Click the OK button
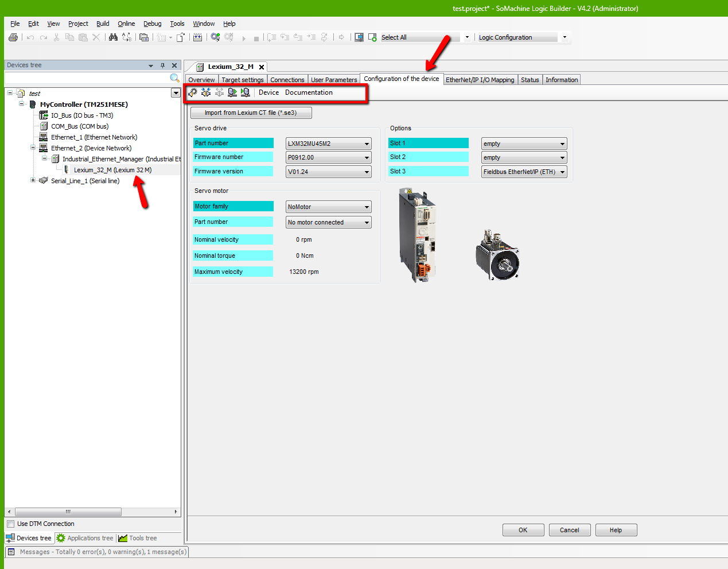Screen dimensions: 728x569 pos(523,530)
